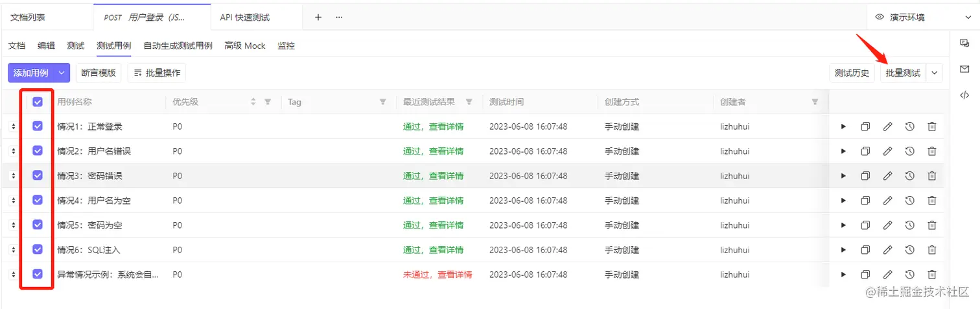The height and width of the screenshot is (309, 980).
Task: Delete the 情况6：SQL注入 test case
Action: (932, 250)
